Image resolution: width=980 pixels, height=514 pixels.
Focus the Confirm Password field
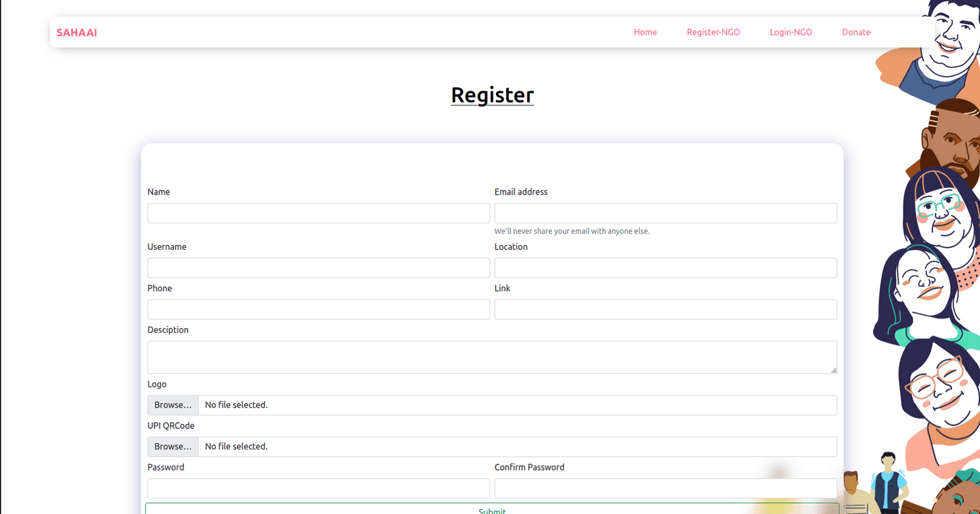(666, 488)
